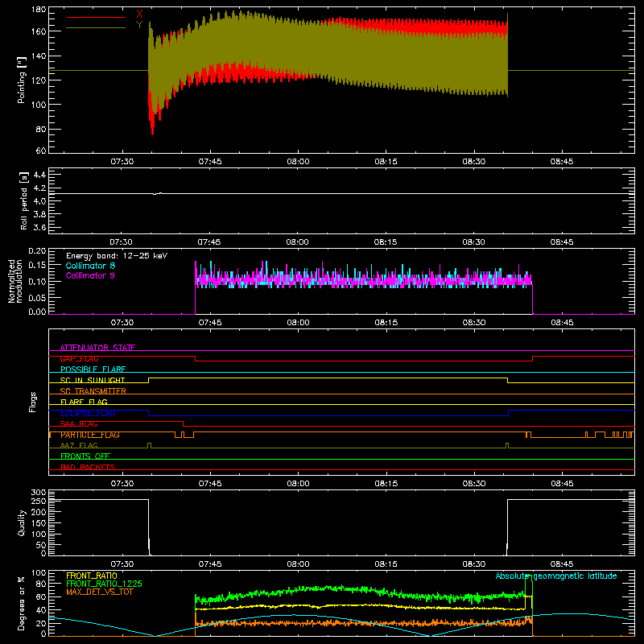644x644 pixels.
Task: Click the Flags axis label
Action: point(33,402)
